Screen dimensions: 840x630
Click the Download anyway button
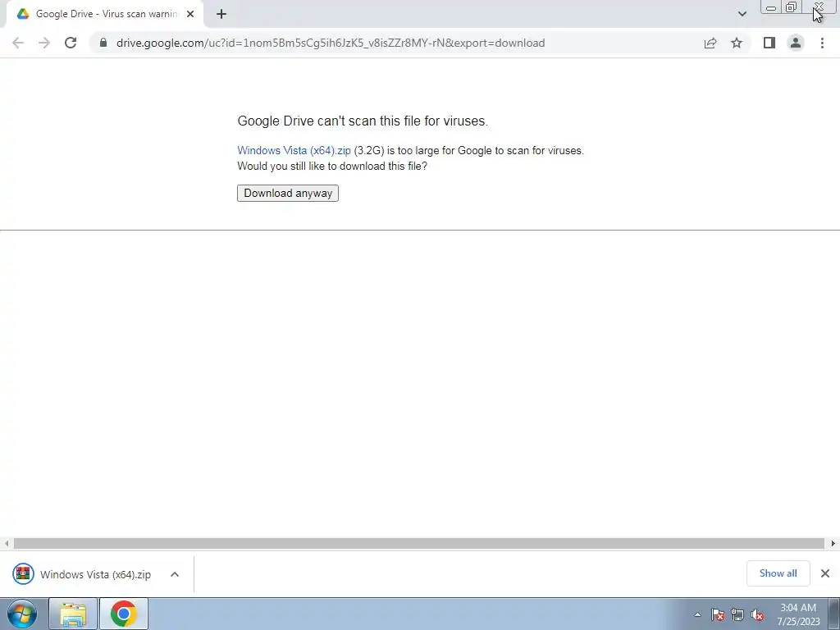coord(288,194)
